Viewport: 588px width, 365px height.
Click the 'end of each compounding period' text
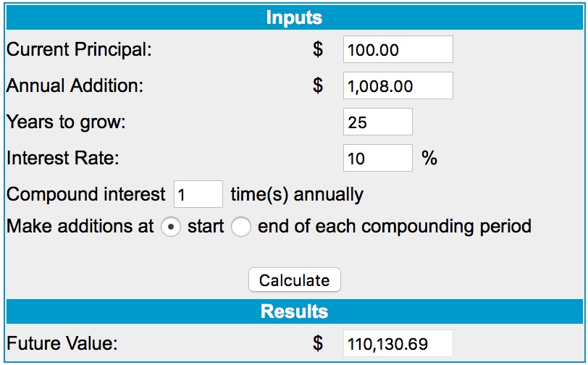pos(394,227)
